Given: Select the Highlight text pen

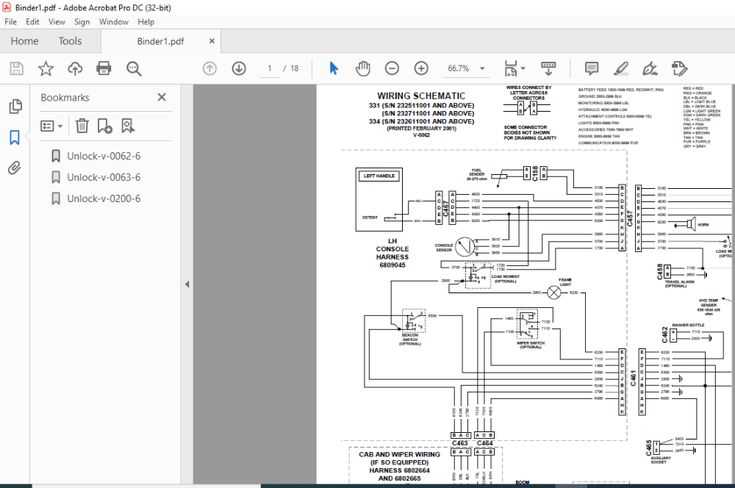Looking at the screenshot, I should (621, 68).
